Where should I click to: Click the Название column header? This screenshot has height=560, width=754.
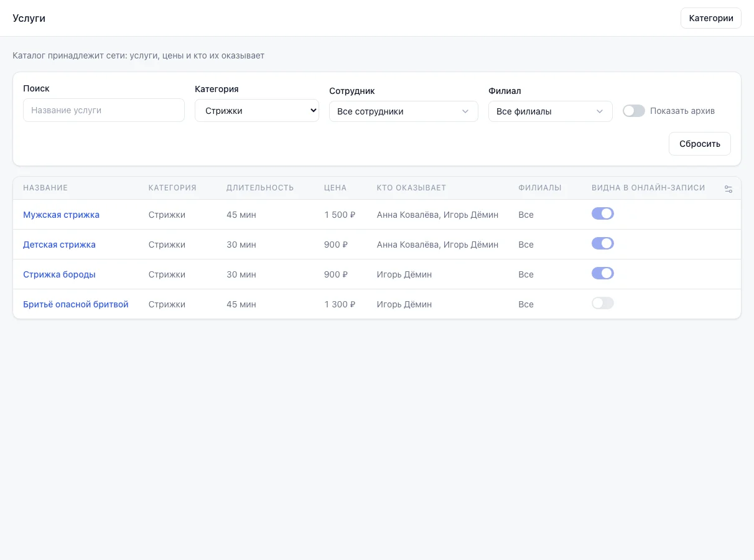coord(45,188)
